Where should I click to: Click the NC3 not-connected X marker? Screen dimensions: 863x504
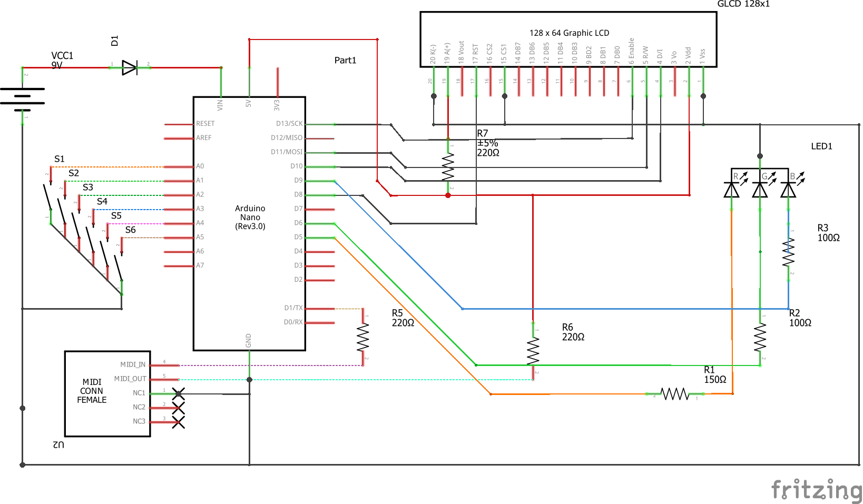coord(179,422)
